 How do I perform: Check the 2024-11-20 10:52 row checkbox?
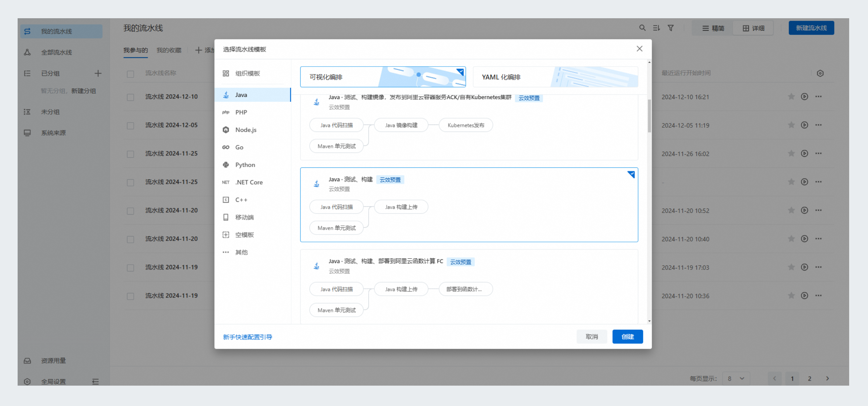coord(130,211)
